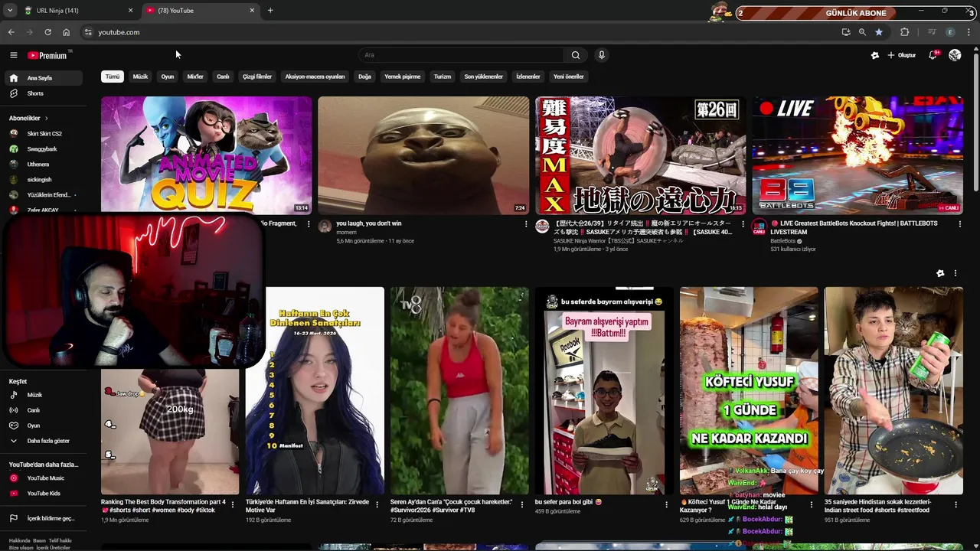Screen dimensions: 980x551
Task: Go back in browser history
Action: click(x=11, y=32)
